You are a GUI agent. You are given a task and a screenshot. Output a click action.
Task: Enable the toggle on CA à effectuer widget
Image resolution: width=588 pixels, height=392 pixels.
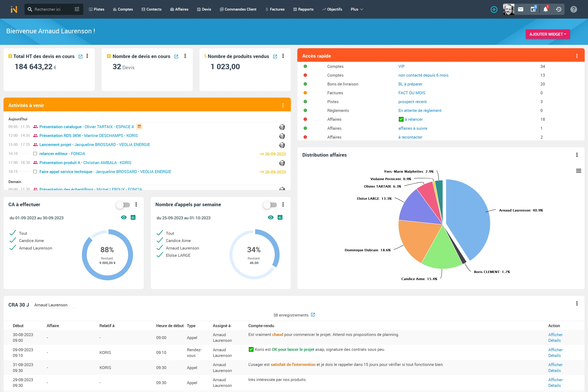coord(123,205)
